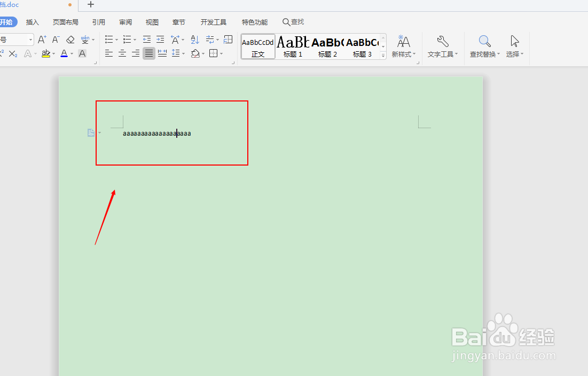Click the paragraph layout icon beside the text
The height and width of the screenshot is (376, 588).
(x=91, y=132)
